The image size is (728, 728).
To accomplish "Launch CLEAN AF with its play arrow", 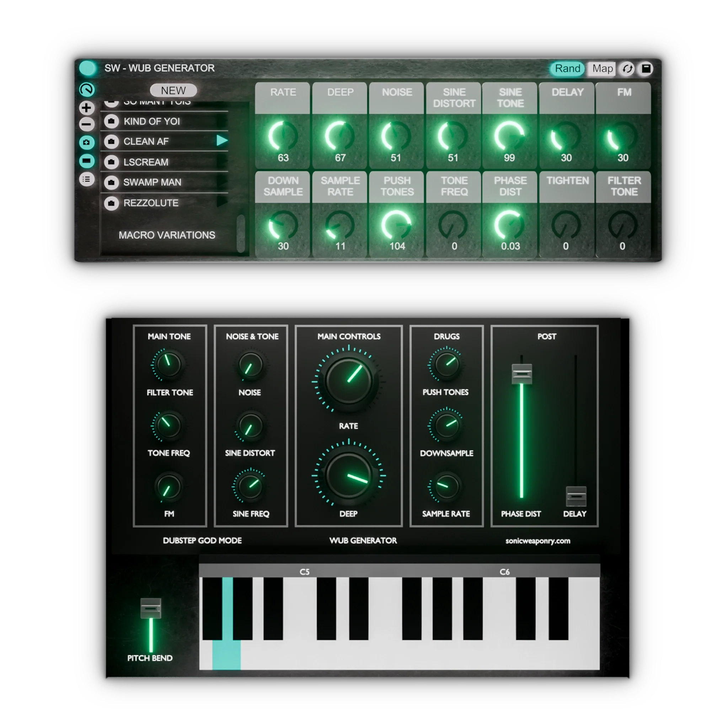I will tap(222, 140).
